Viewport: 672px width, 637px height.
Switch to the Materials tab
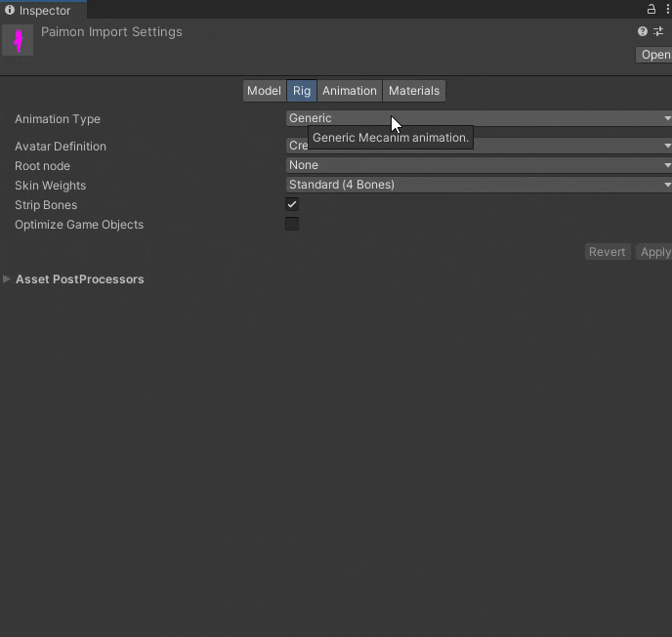click(x=414, y=91)
